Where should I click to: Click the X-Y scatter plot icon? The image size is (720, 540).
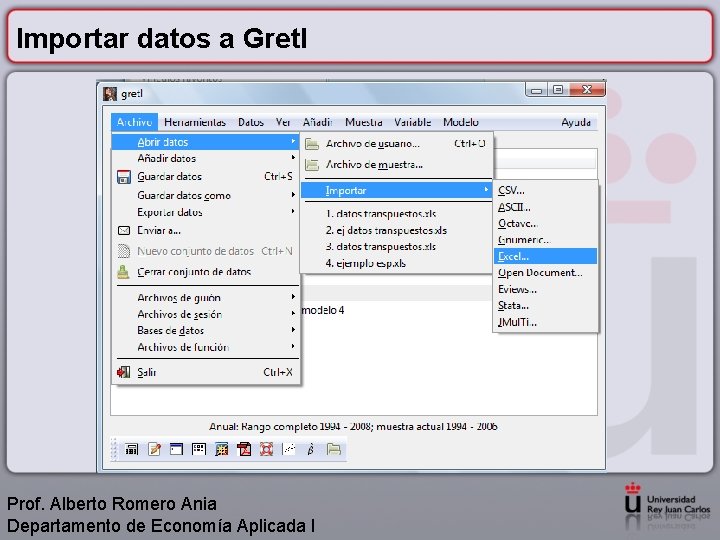288,449
